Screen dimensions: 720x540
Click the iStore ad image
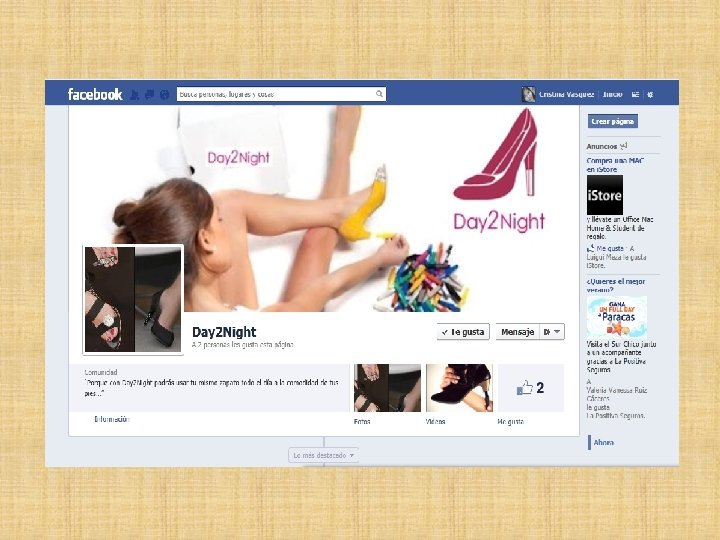[x=605, y=195]
